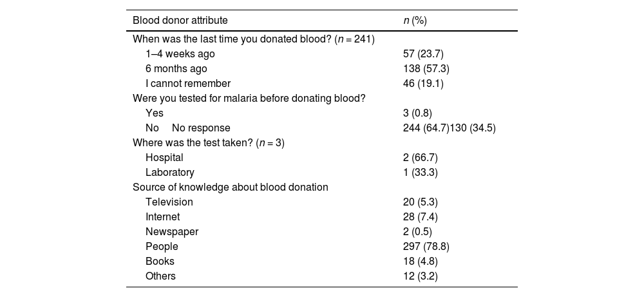Click the value '3 (0.8)'
Screen dimensions: 644x297
tap(417, 113)
